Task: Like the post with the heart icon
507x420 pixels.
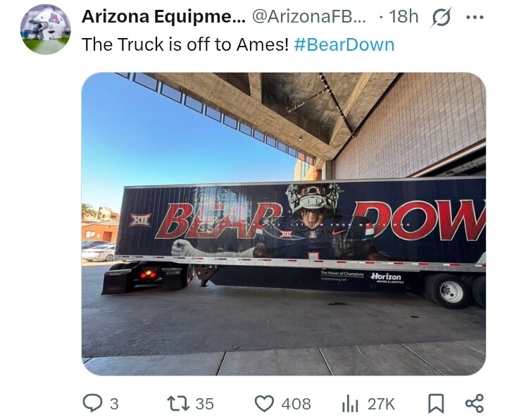Action: [x=265, y=404]
